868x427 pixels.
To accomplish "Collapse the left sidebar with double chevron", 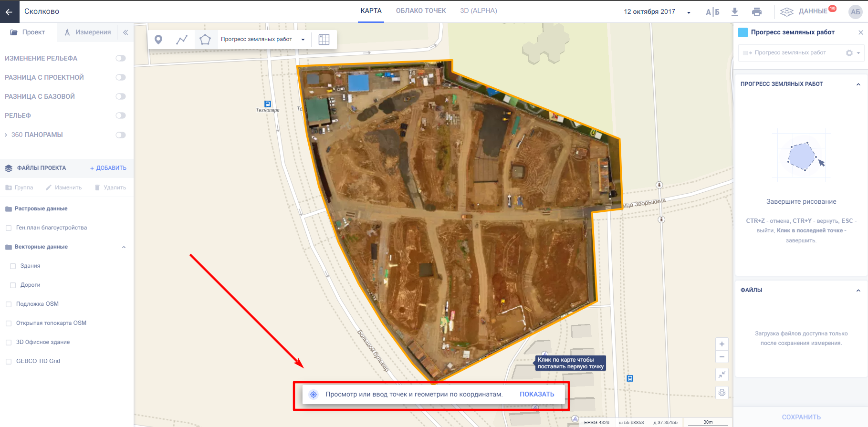I will pyautogui.click(x=125, y=32).
